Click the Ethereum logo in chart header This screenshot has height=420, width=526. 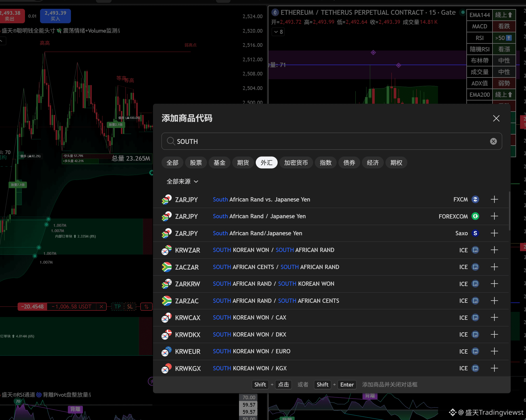pyautogui.click(x=275, y=12)
